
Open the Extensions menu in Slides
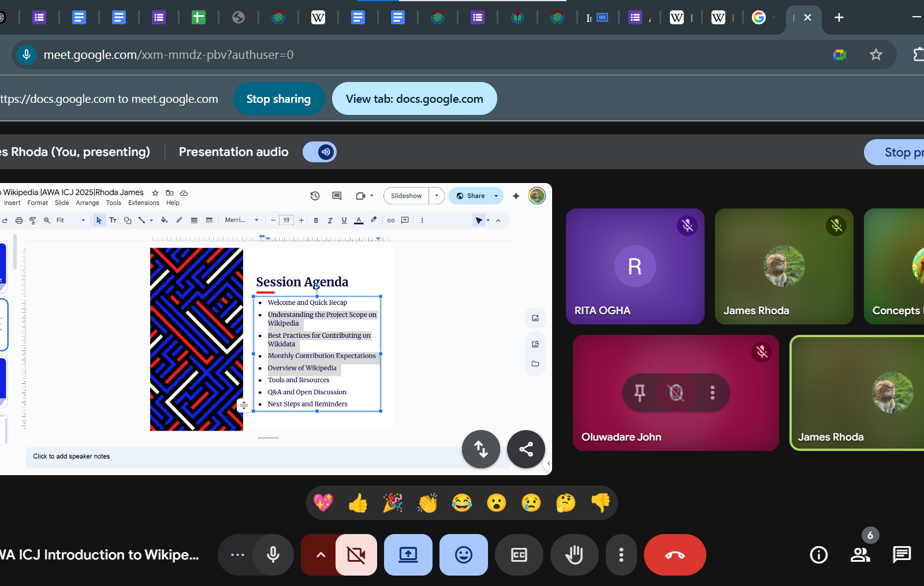tap(144, 203)
